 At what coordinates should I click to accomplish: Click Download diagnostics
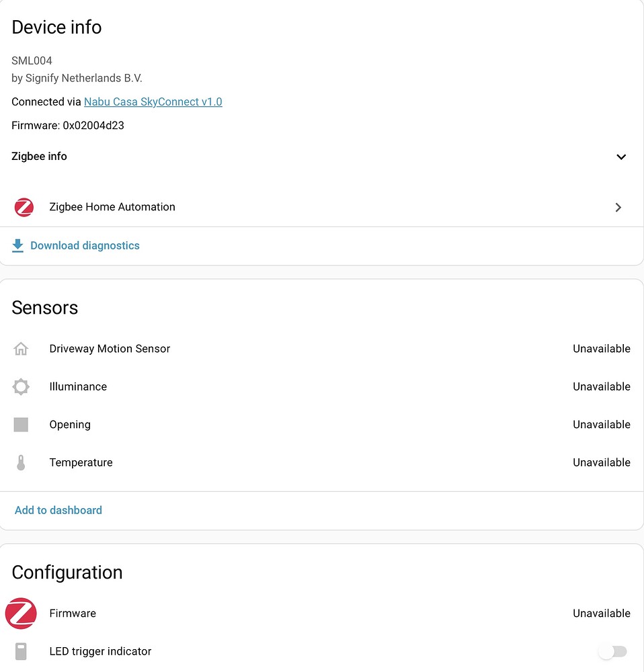pos(84,245)
